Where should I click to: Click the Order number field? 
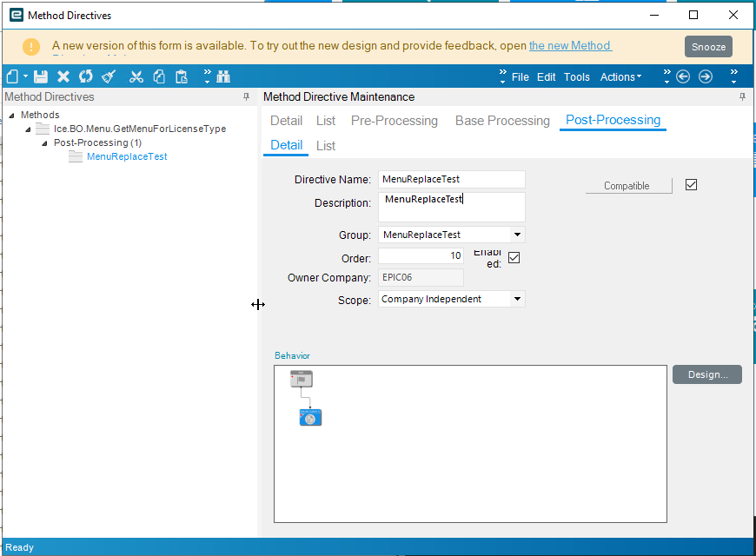tap(421, 255)
